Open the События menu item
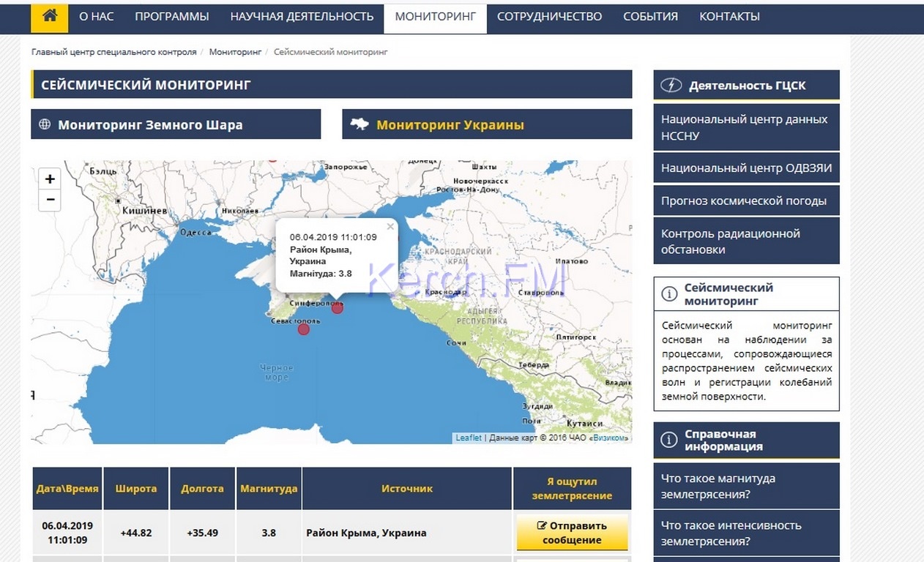Viewport: 924px width, 562px height. pos(650,16)
